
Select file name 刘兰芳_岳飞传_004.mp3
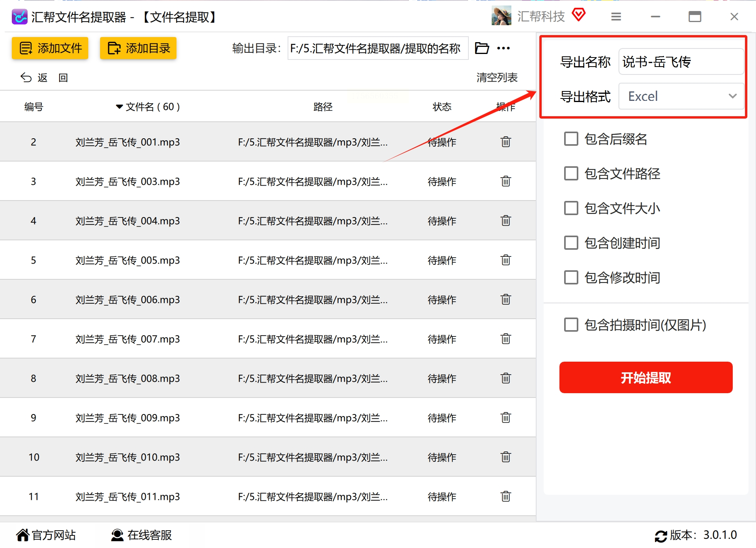128,221
